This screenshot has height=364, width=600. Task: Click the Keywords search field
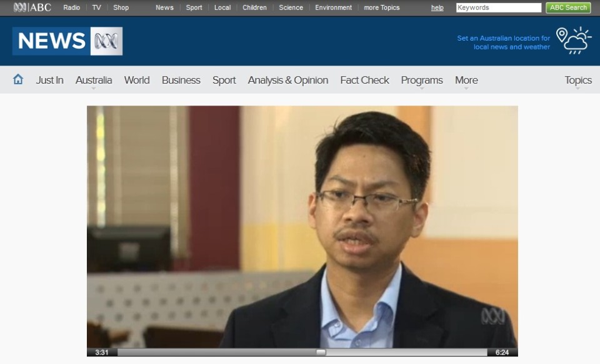coord(498,7)
